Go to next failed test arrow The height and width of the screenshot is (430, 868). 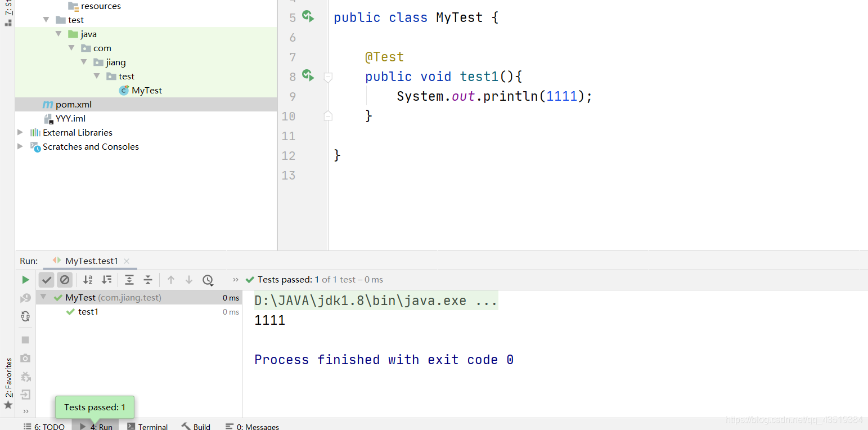click(189, 280)
